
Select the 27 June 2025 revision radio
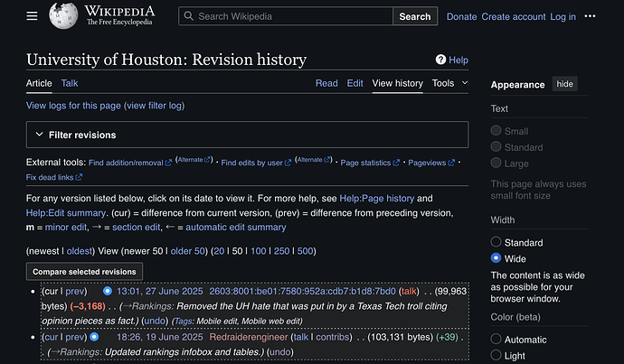click(x=108, y=291)
